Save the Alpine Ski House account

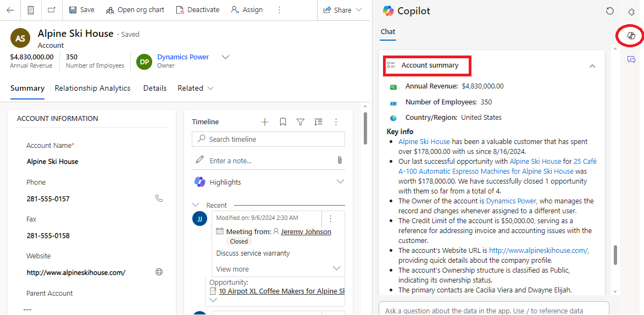coord(82,10)
